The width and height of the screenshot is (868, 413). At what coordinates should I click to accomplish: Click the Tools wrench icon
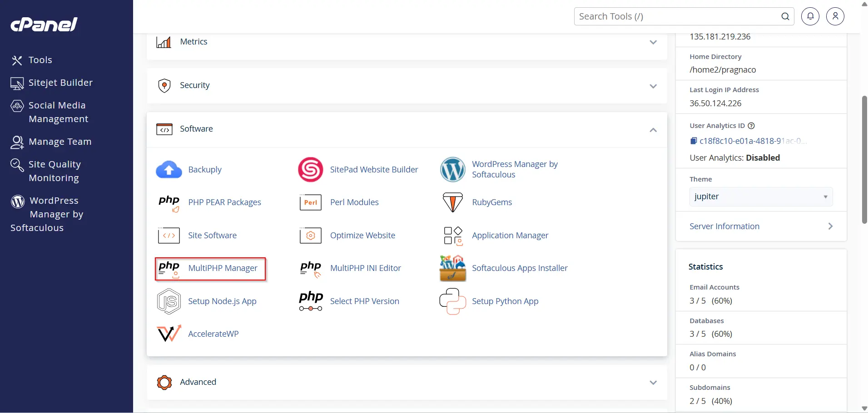point(17,60)
